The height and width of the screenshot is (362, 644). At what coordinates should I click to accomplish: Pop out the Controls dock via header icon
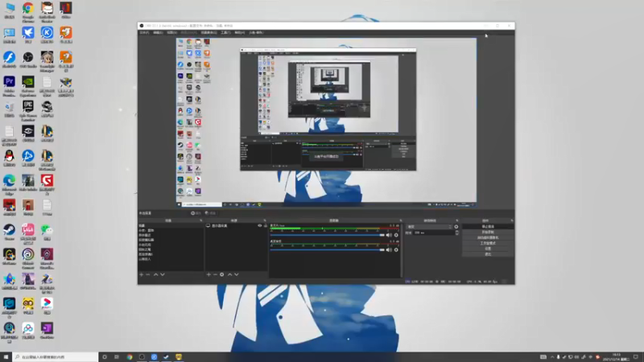(512, 220)
